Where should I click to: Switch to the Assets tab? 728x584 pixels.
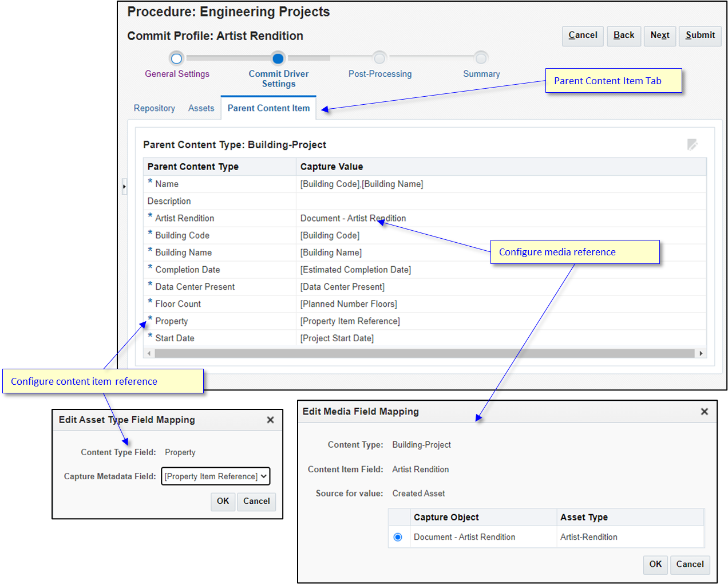(x=201, y=108)
